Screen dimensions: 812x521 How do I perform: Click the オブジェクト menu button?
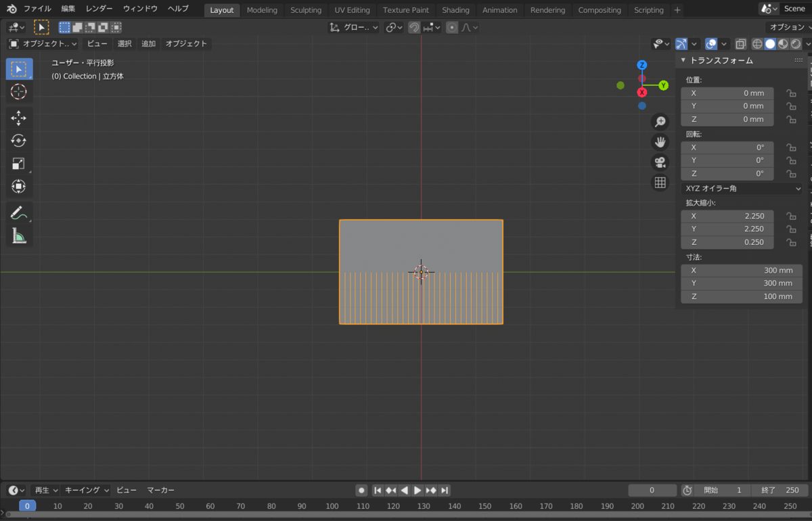click(x=186, y=44)
